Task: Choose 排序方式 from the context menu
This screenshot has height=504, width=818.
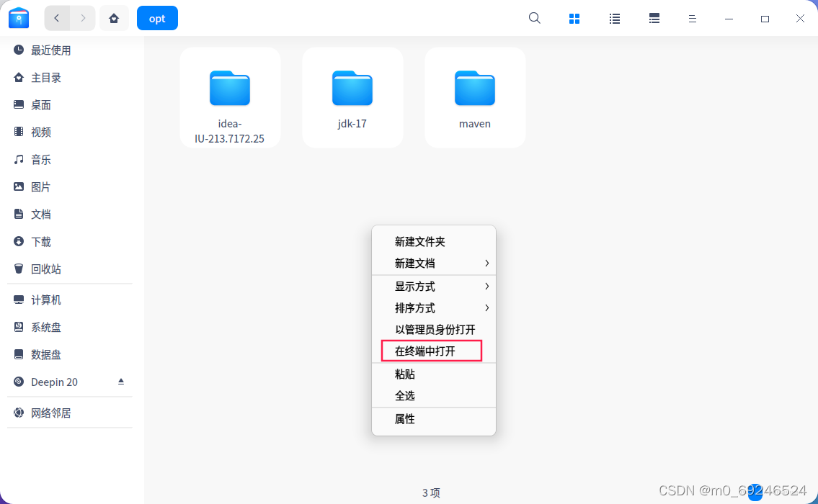Action: (434, 308)
